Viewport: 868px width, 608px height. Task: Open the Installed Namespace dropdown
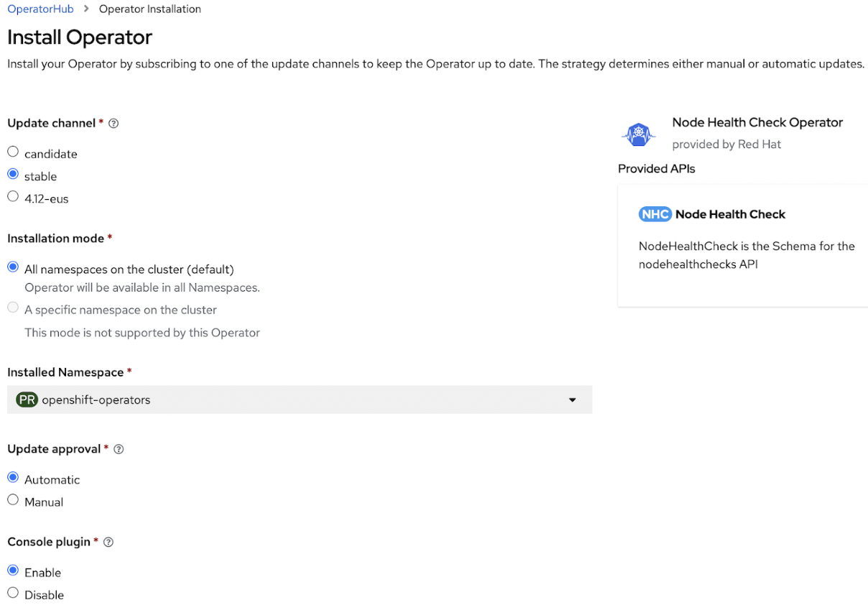(x=299, y=400)
